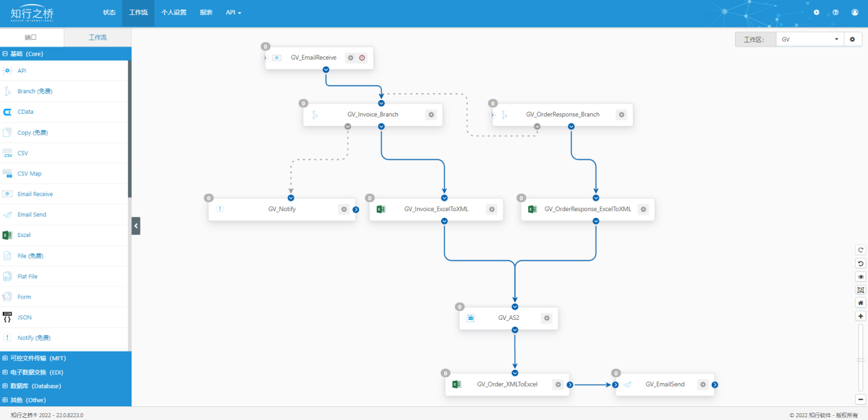Collapse the left sidebar with arrow handle
The width and height of the screenshot is (868, 420).
click(x=136, y=225)
